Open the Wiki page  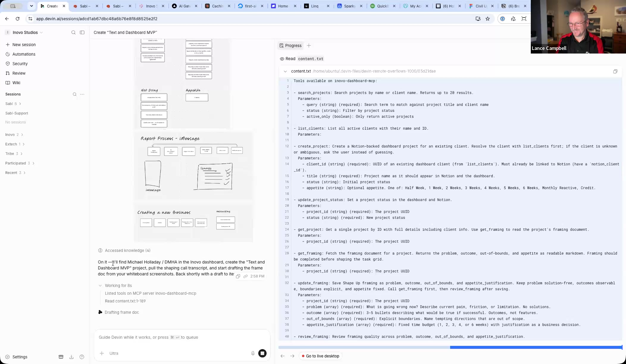(13, 83)
